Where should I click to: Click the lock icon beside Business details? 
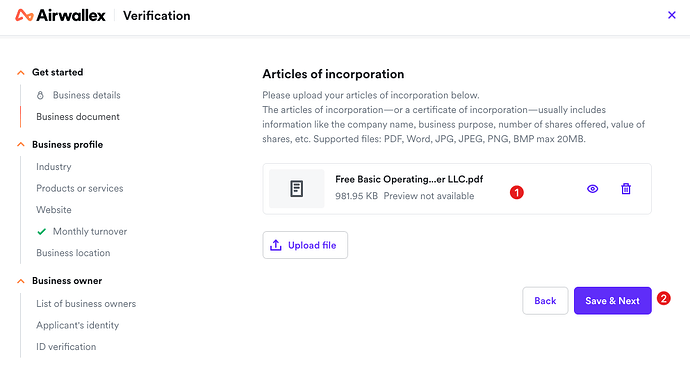coord(40,95)
